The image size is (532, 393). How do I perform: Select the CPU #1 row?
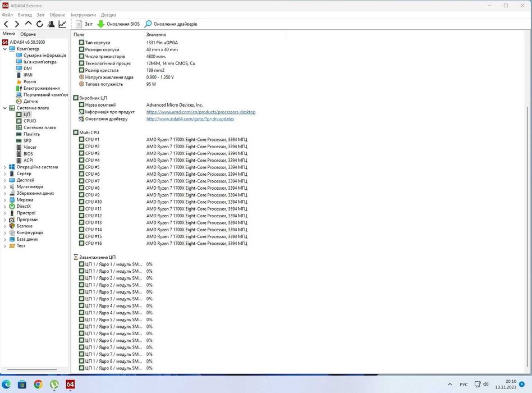click(x=163, y=139)
